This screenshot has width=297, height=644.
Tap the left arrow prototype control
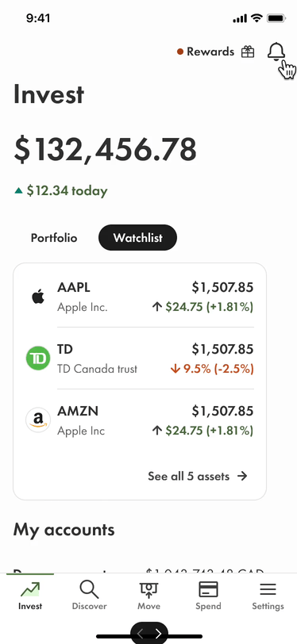tap(140, 634)
